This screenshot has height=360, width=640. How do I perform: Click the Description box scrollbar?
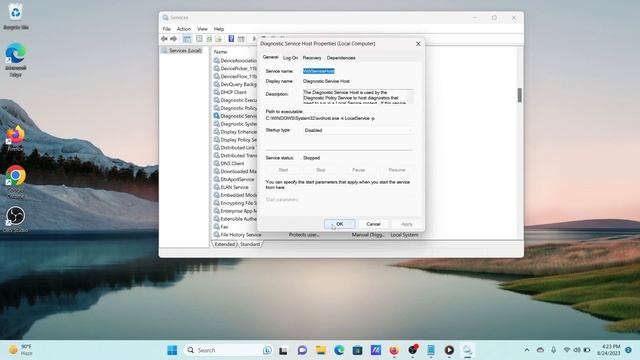[411, 97]
